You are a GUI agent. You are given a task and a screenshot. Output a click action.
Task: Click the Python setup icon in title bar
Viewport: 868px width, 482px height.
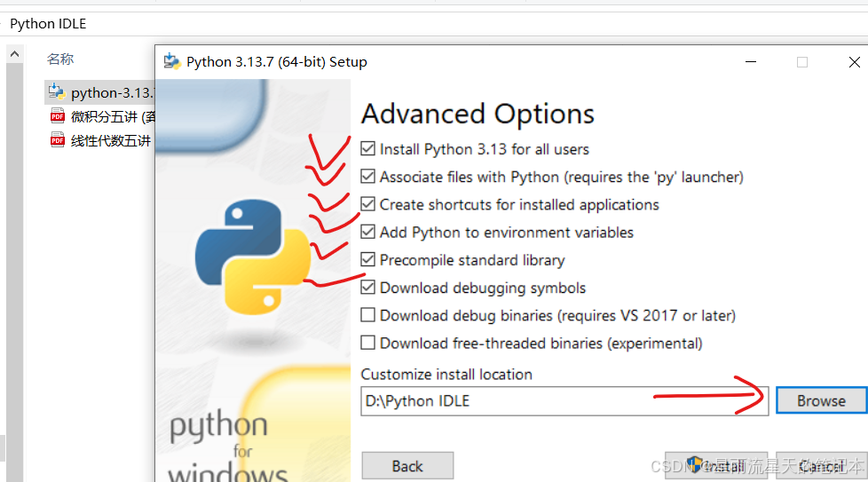172,61
